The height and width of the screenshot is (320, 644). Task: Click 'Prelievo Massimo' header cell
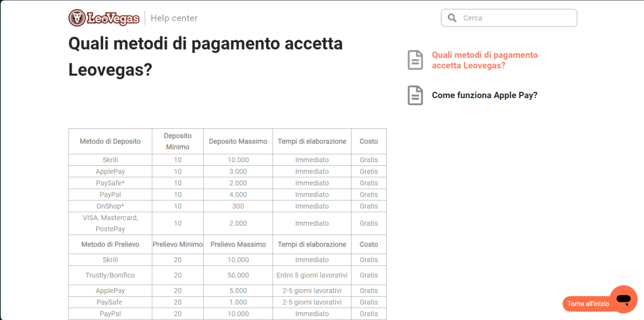click(238, 245)
